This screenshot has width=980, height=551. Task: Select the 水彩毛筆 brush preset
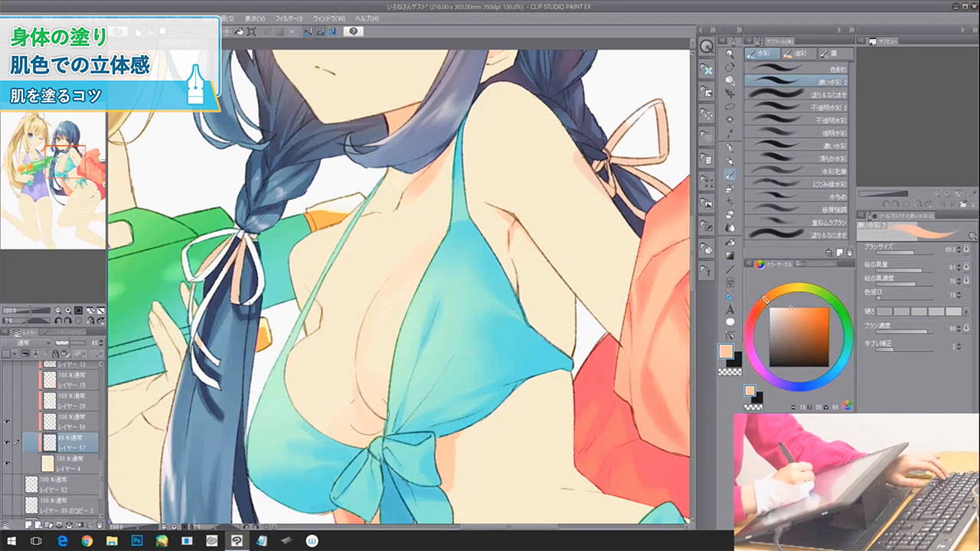pyautogui.click(x=798, y=171)
